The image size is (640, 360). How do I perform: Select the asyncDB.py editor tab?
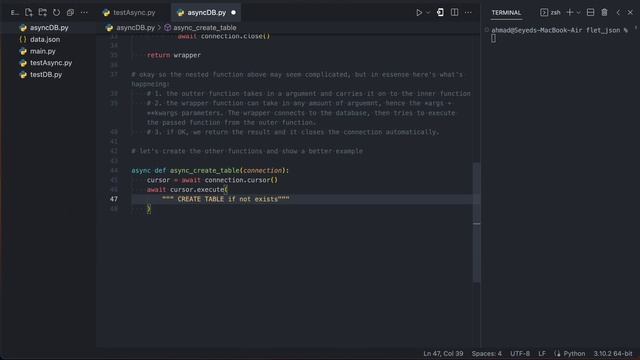tap(207, 13)
